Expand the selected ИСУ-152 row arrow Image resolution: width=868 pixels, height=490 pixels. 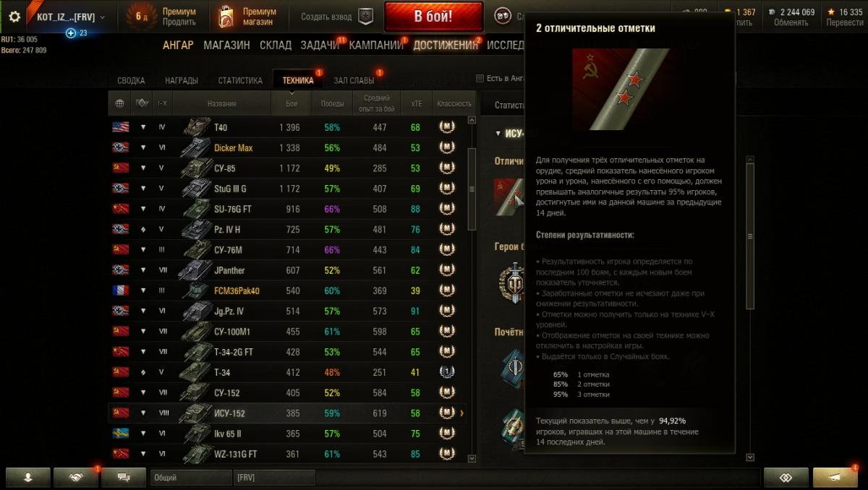point(462,413)
